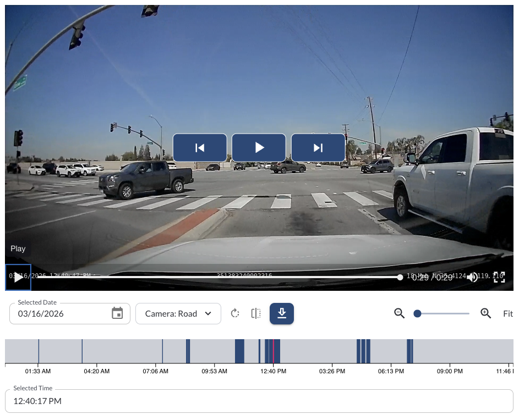Click the small play icon in control bar
The height and width of the screenshot is (420, 519).
click(x=18, y=278)
